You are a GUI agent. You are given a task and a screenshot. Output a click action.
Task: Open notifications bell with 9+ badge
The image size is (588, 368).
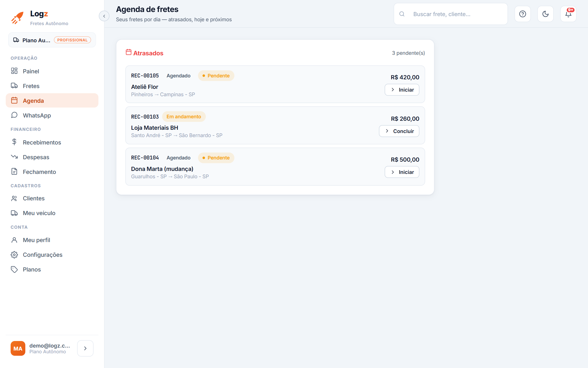pos(568,14)
